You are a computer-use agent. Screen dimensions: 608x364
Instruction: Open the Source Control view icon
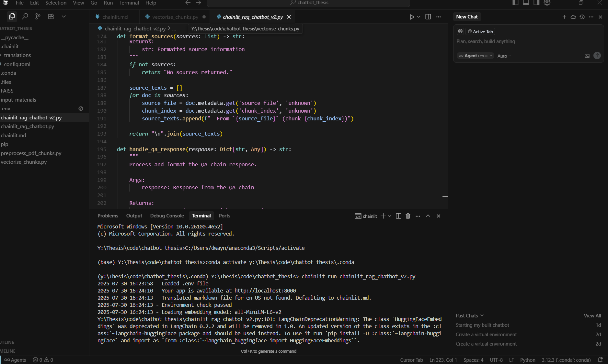38,17
